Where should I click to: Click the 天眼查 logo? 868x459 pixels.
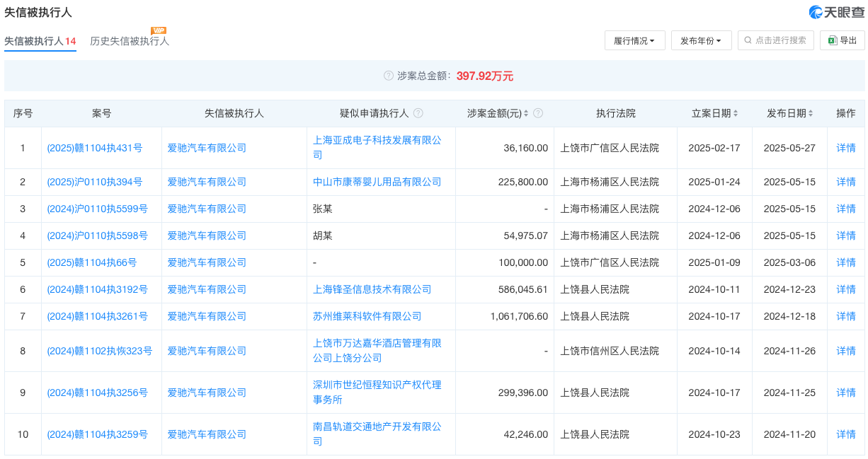[x=836, y=12]
